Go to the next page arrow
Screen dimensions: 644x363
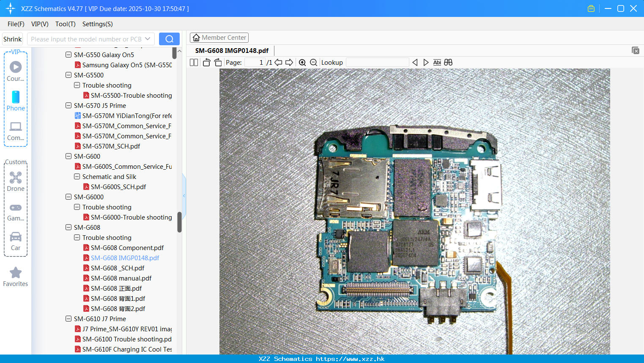(x=289, y=63)
